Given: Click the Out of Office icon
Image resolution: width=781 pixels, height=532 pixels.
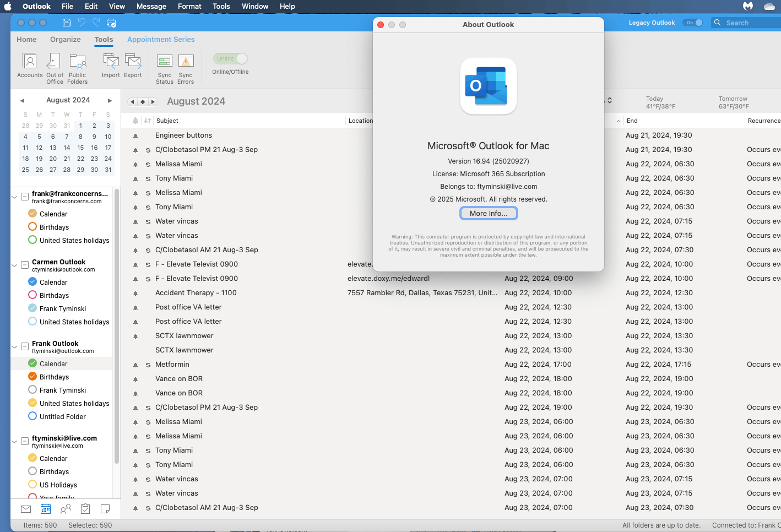Looking at the screenshot, I should click(x=54, y=66).
